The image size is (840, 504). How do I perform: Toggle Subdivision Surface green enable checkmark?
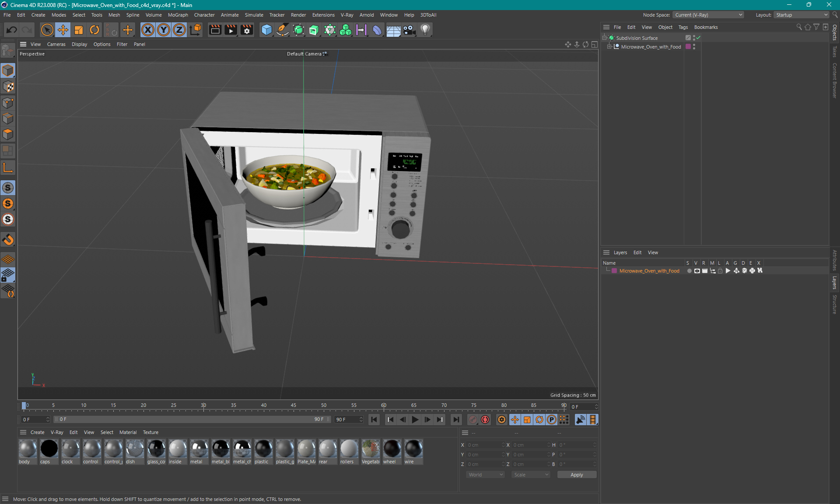[699, 38]
